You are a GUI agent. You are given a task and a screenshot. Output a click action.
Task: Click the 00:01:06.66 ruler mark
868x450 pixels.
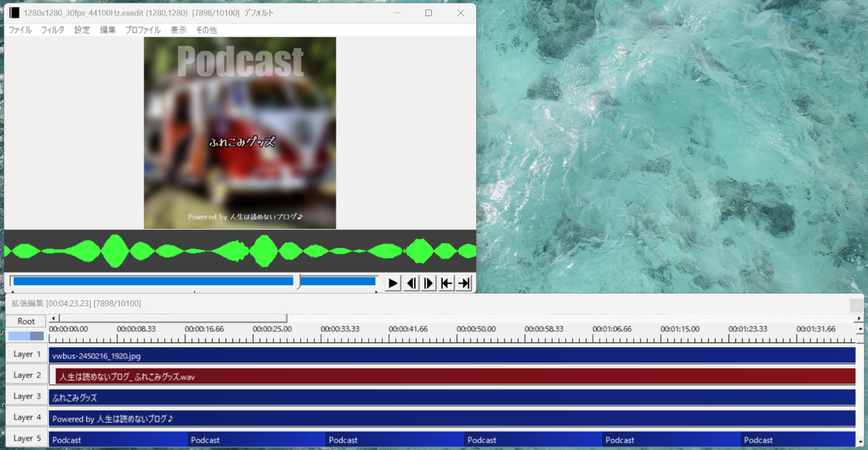[612, 329]
